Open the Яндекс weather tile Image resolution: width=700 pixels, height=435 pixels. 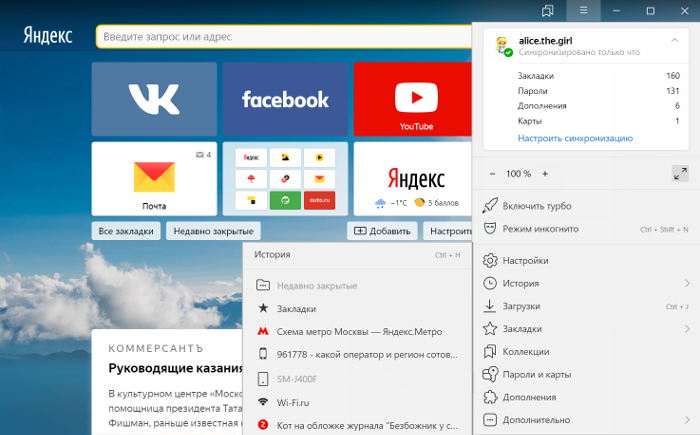pyautogui.click(x=412, y=179)
